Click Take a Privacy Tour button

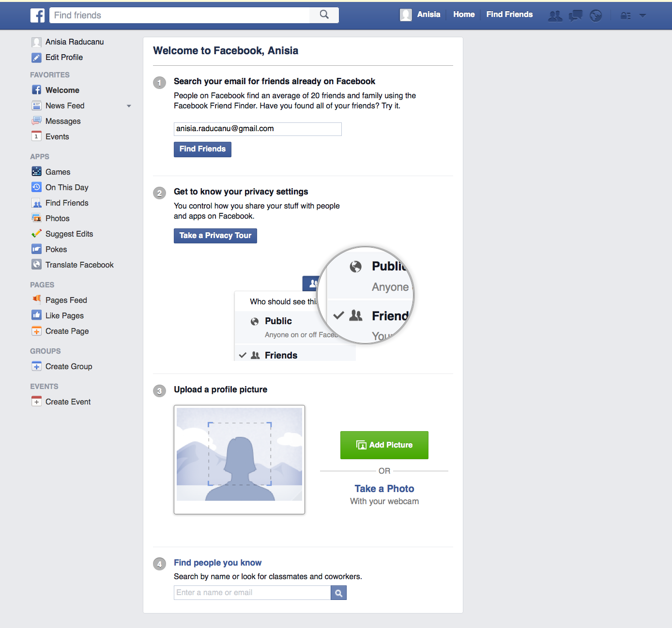tap(215, 236)
